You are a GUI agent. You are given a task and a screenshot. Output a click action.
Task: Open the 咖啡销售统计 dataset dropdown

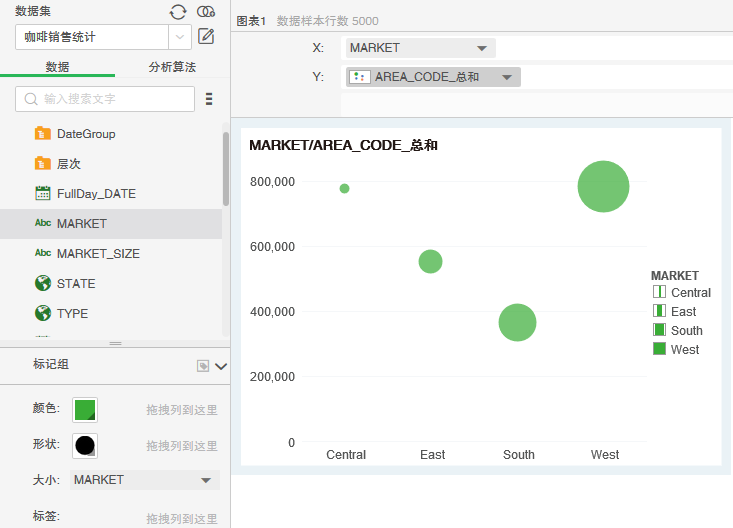click(180, 37)
